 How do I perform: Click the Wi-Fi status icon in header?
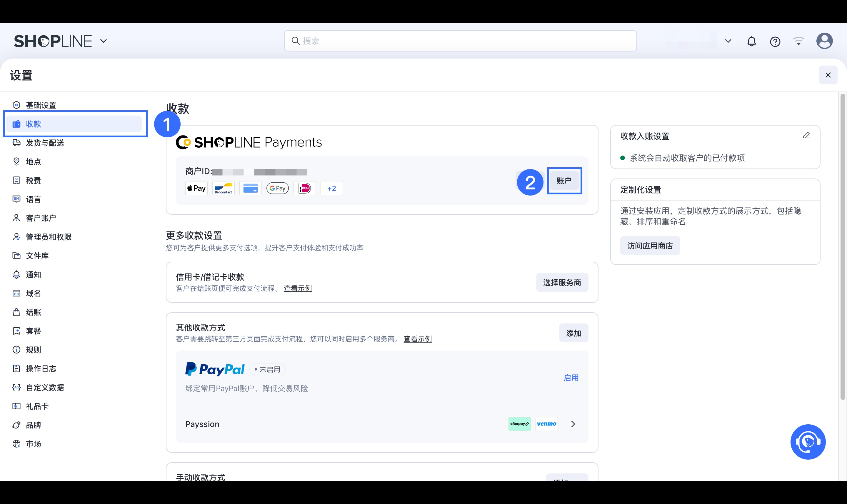[798, 41]
